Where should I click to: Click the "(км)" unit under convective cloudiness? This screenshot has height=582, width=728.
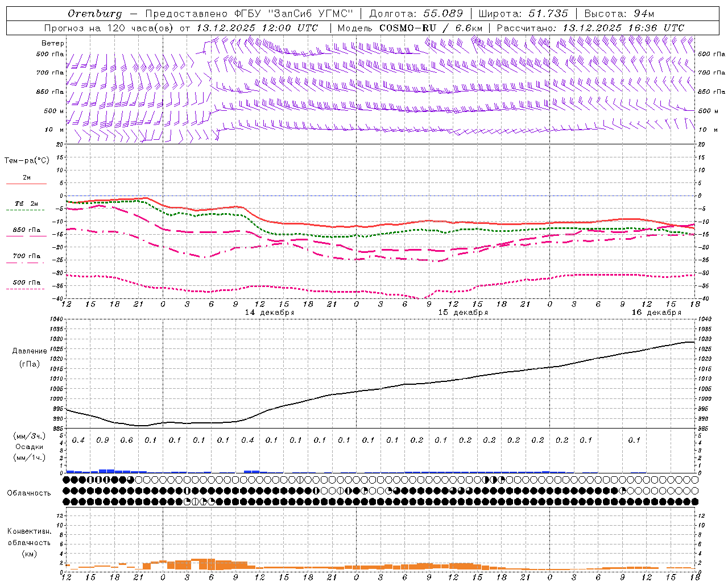(29, 554)
